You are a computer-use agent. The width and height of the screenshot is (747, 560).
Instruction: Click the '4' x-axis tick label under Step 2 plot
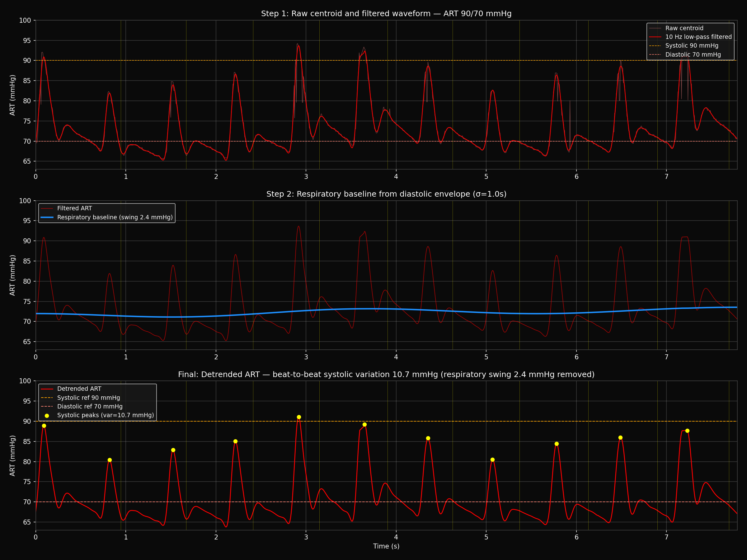[396, 357]
